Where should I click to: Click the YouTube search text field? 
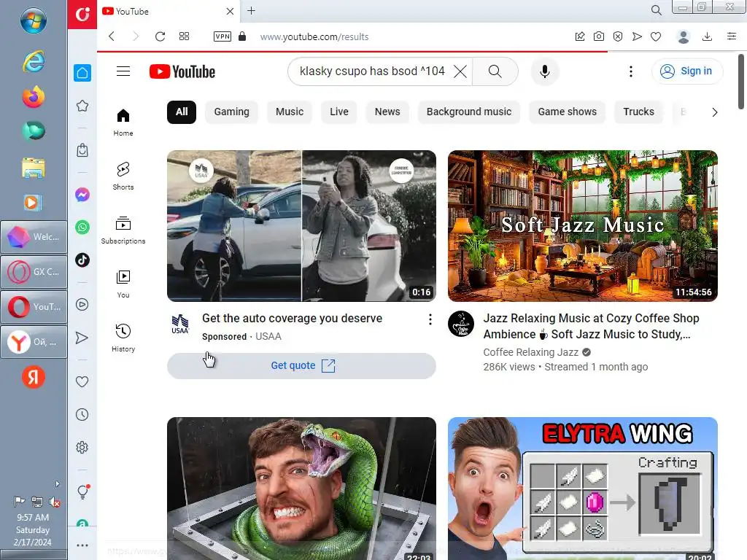tap(372, 71)
